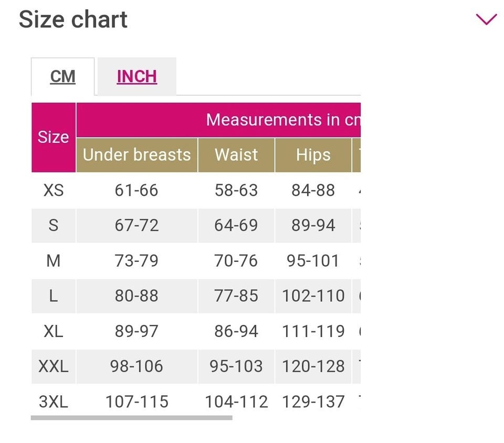Click the horizontal scrollbar under the table

(131, 418)
